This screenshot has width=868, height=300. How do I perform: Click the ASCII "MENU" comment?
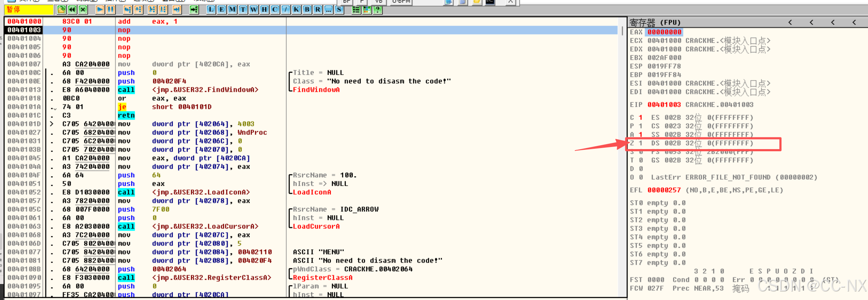(319, 252)
